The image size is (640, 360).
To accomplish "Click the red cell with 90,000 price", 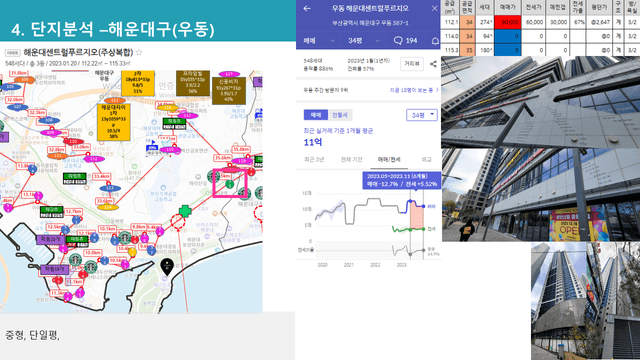I will (x=507, y=22).
